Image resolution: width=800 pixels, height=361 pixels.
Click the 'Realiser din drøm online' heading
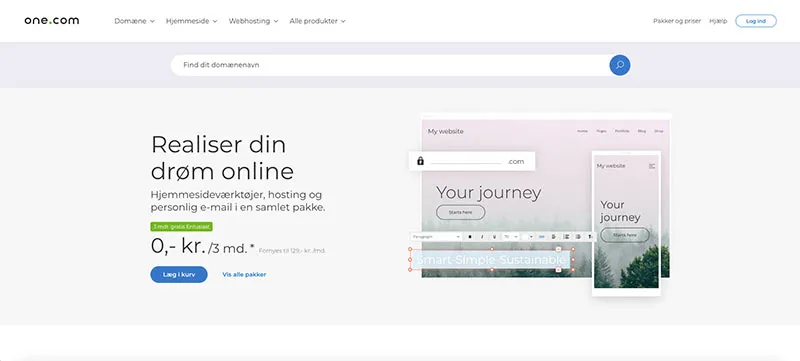click(222, 158)
